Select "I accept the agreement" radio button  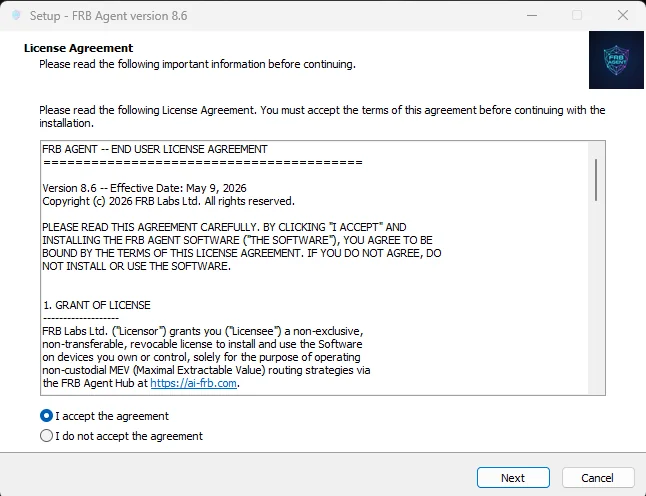(46, 416)
